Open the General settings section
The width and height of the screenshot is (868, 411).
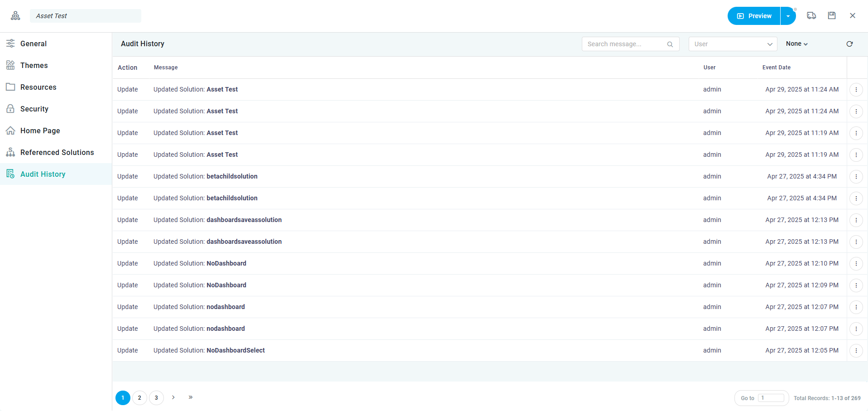[34, 44]
